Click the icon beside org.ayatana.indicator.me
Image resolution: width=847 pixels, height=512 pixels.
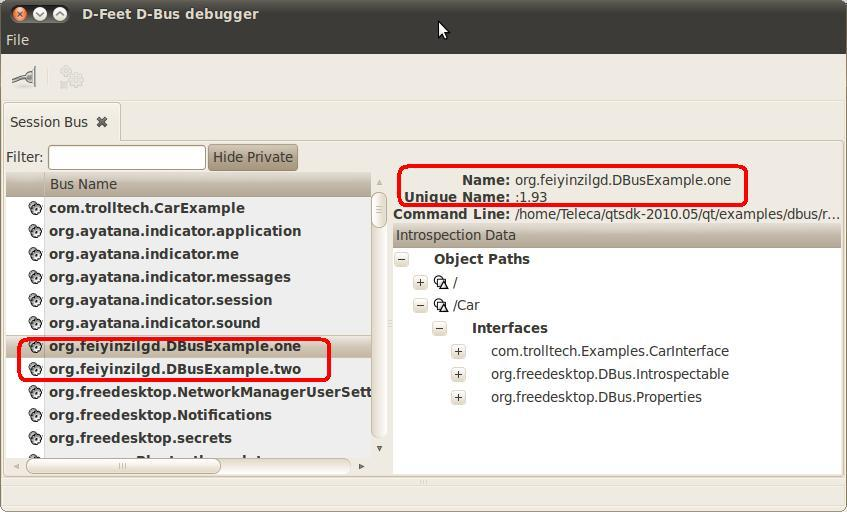point(35,254)
